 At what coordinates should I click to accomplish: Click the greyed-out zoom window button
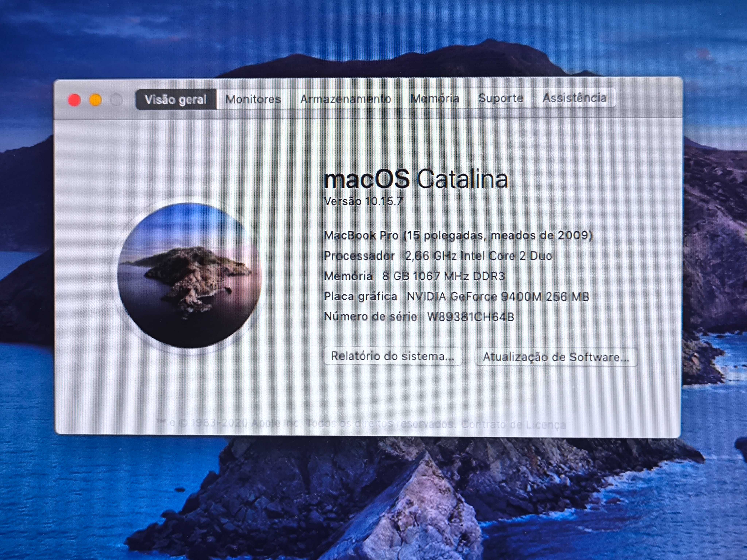coord(117,100)
